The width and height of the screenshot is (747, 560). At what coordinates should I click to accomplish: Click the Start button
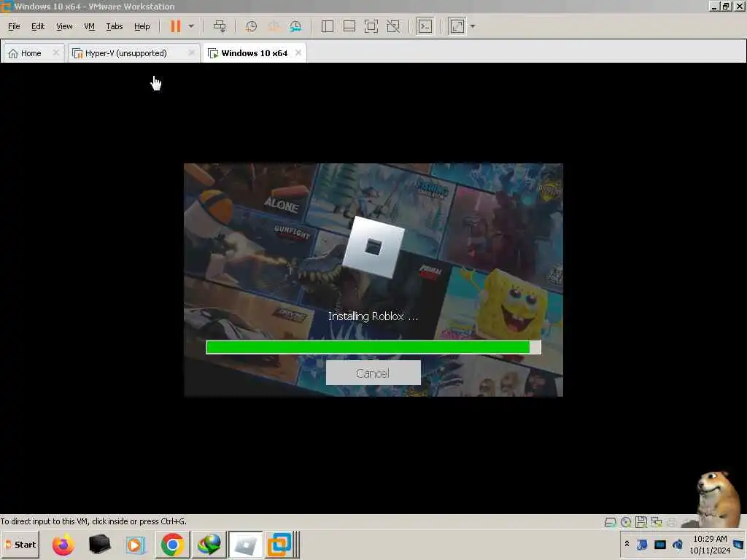(x=20, y=545)
